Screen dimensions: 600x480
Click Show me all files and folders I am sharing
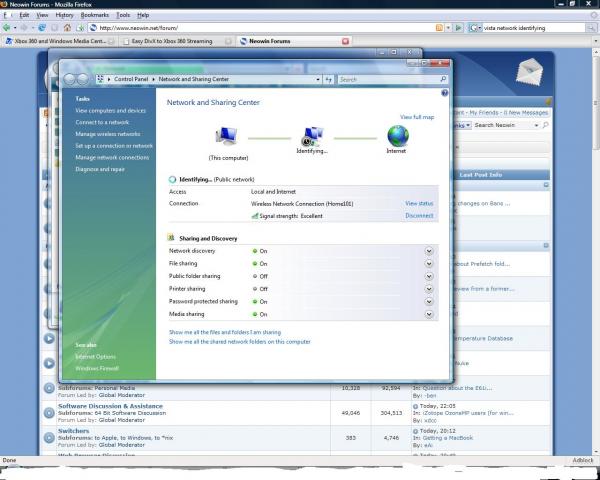coord(225,332)
